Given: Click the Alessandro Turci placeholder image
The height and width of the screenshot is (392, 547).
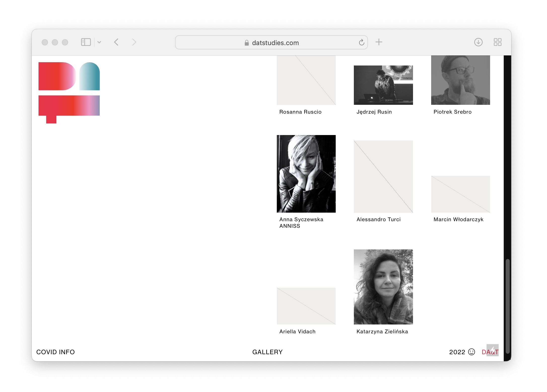Looking at the screenshot, I should tap(383, 176).
